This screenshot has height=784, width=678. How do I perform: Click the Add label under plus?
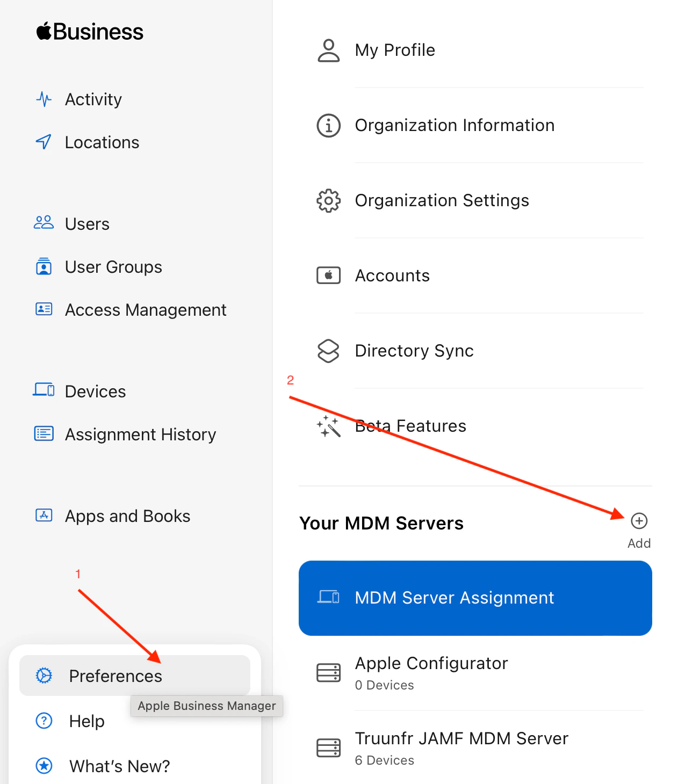point(639,543)
